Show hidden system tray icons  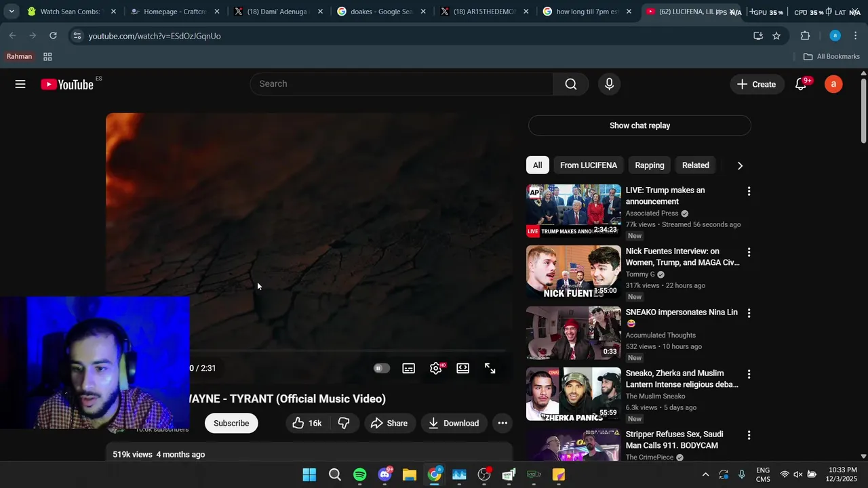click(x=705, y=474)
